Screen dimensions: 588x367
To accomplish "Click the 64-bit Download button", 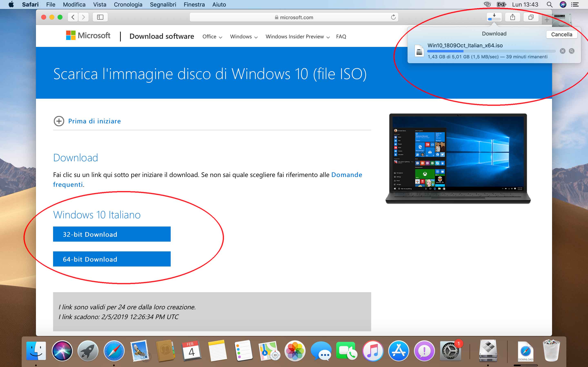I will 112,259.
